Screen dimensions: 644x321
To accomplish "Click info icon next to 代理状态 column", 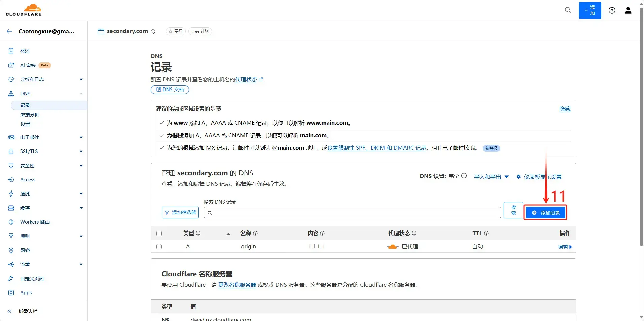I will pyautogui.click(x=414, y=233).
